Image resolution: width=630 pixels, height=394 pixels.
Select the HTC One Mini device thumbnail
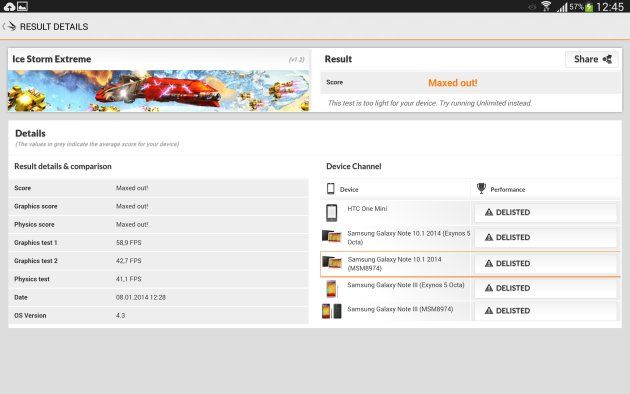(x=331, y=213)
